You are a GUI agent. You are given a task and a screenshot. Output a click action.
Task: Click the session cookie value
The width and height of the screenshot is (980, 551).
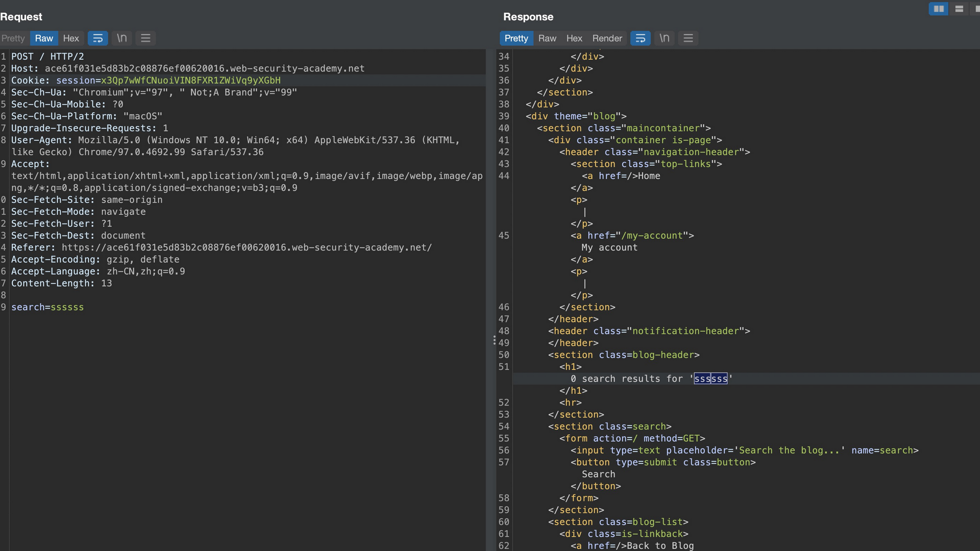190,81
